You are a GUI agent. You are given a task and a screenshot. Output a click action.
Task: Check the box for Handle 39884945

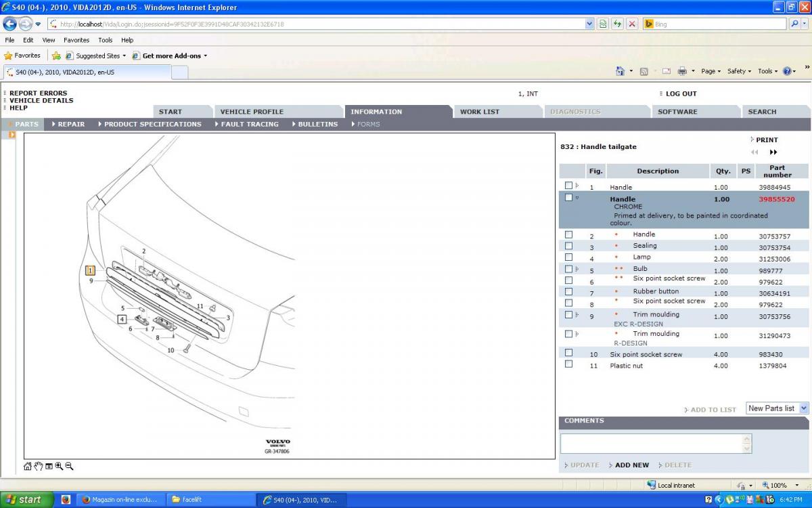pos(568,186)
